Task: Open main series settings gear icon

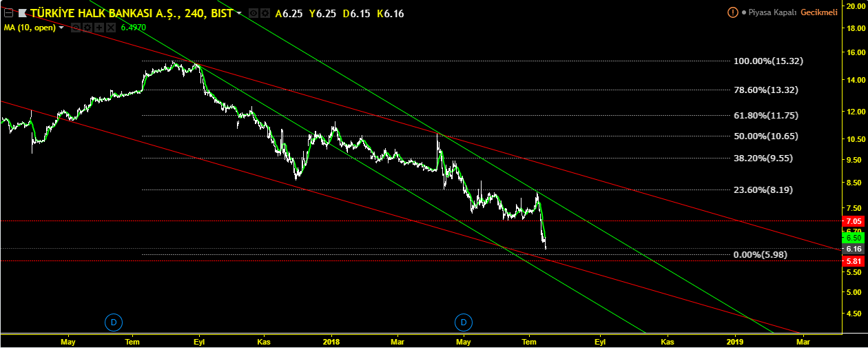Action: coord(264,13)
